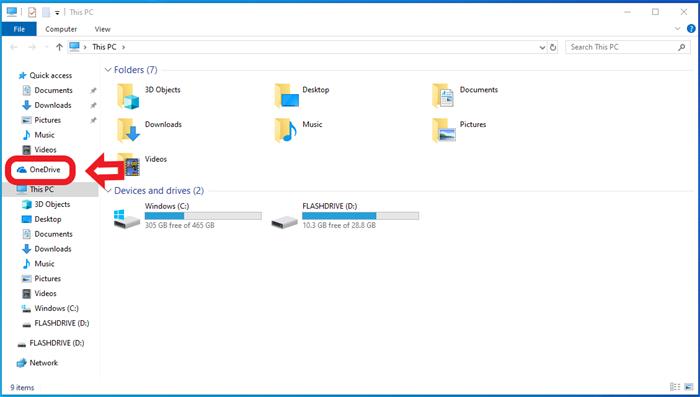Collapse the Devices and drives section
The image size is (700, 397).
108,191
